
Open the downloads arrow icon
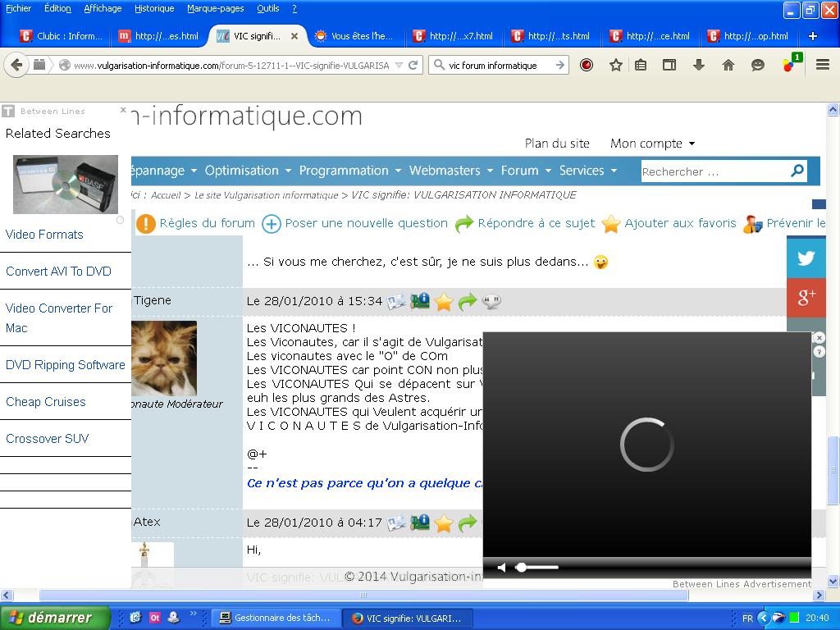699,66
